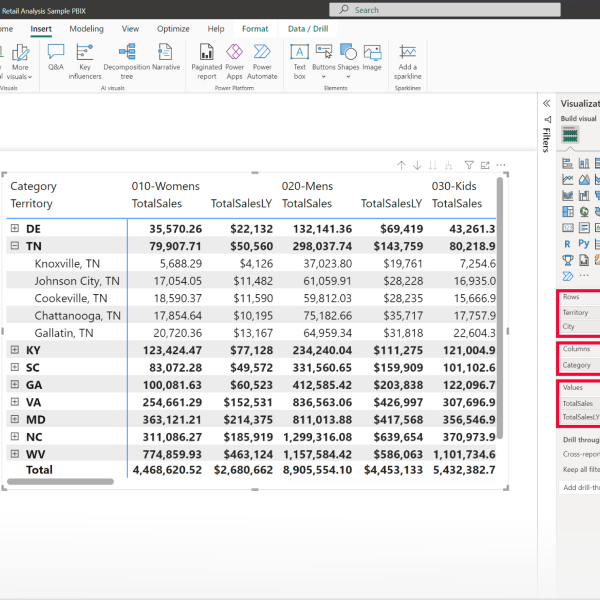The image size is (600, 600).
Task: Insert a Key influencers visual
Action: point(85,61)
